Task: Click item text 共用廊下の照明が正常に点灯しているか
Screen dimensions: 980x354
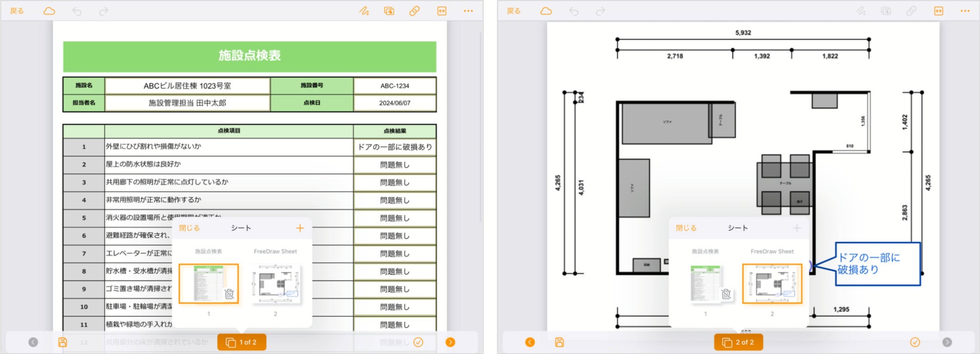Action: click(167, 182)
